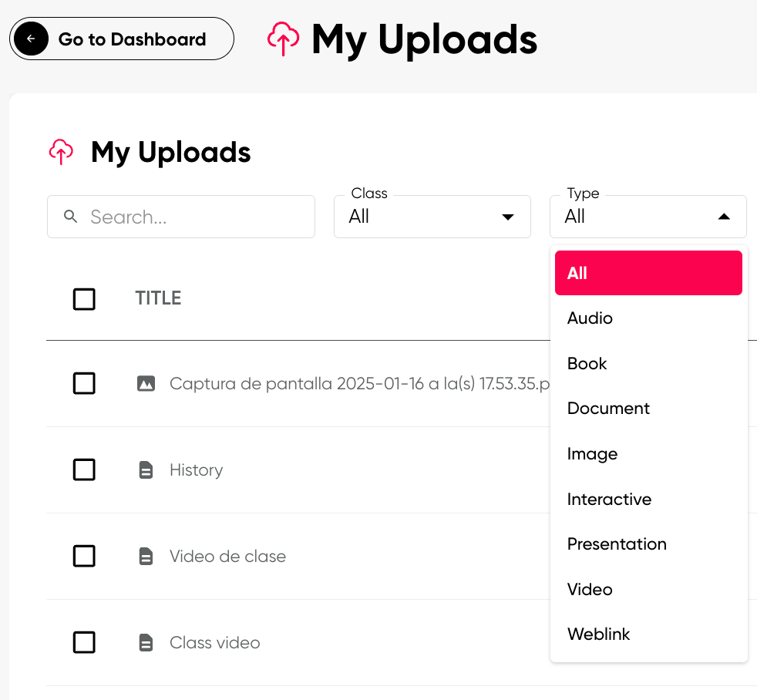Collapse the Type dropdown arrow
757x700 pixels.
coord(724,217)
